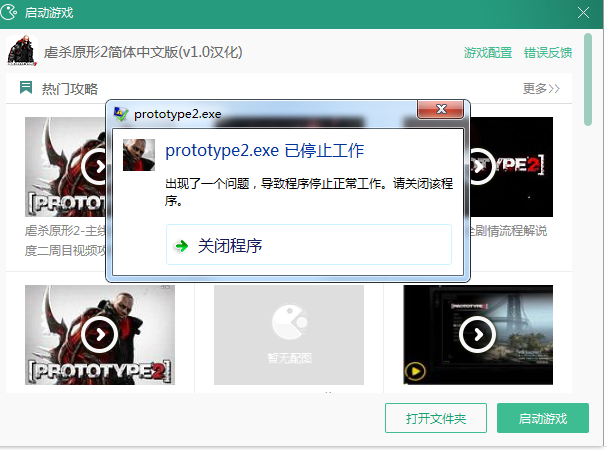Click the 打开文件夹 button
This screenshot has height=450, width=607.
coord(436,418)
